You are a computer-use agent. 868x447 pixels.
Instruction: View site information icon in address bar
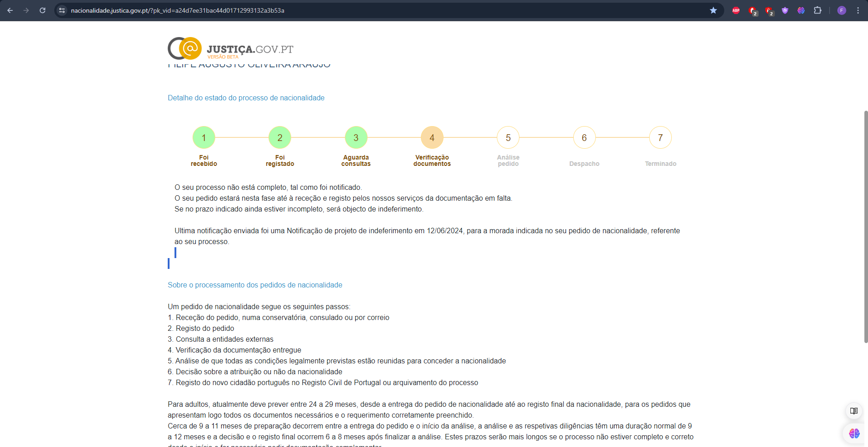(62, 10)
